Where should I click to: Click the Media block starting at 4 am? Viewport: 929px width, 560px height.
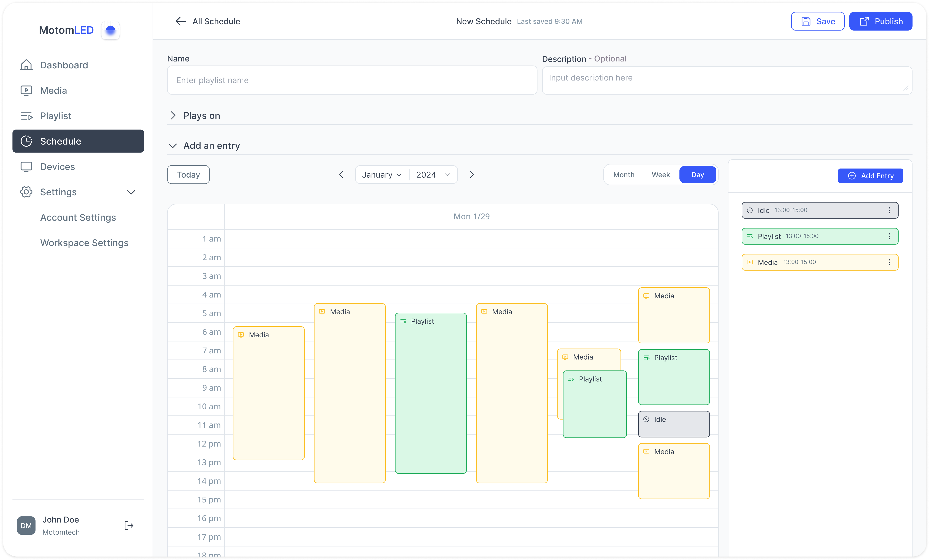click(674, 315)
